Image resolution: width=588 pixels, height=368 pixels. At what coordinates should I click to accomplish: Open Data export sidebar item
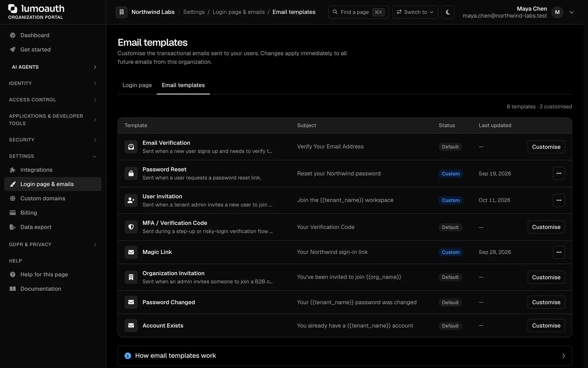coord(53,227)
